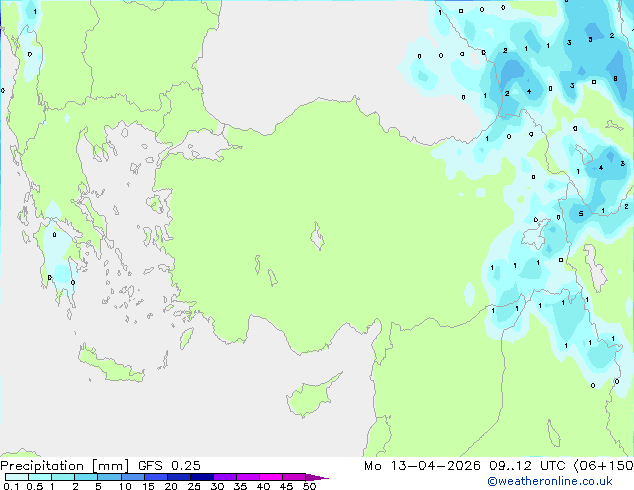Click the 30–35 mm purple swatch
634x490 pixels.
225,477
